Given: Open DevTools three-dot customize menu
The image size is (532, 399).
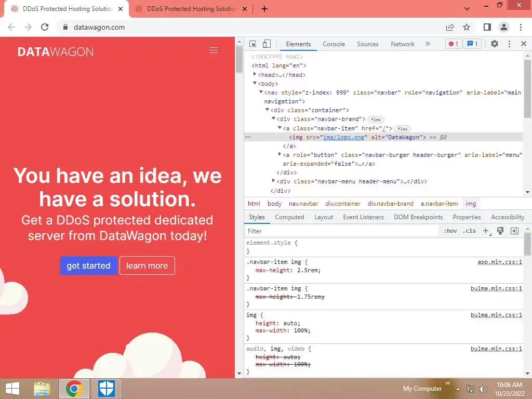Looking at the screenshot, I should [x=509, y=44].
